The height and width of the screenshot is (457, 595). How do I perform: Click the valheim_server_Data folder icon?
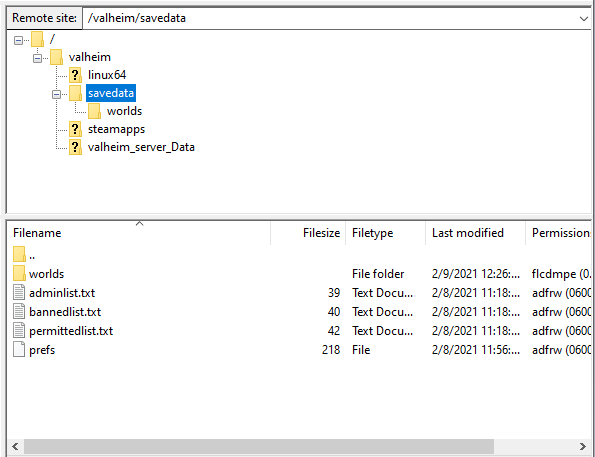click(x=75, y=147)
